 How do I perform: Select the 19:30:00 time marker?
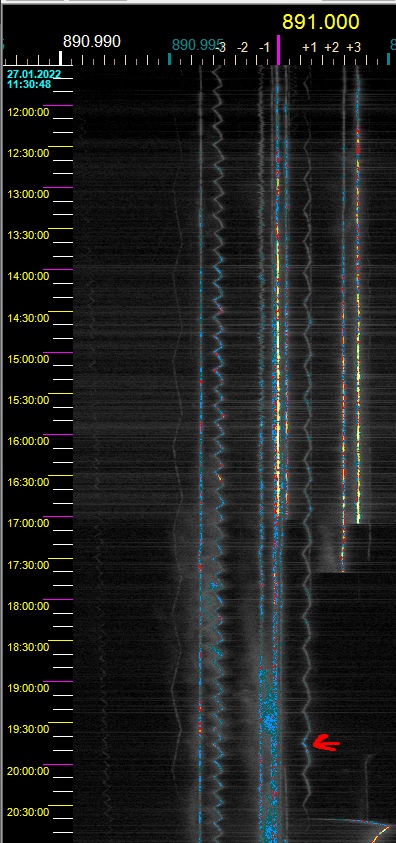[28, 729]
